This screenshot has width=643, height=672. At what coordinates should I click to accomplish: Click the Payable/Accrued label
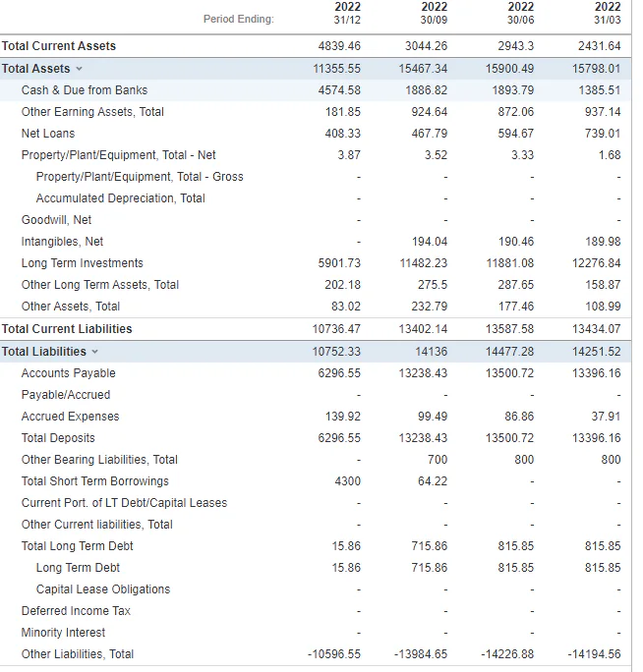66,395
